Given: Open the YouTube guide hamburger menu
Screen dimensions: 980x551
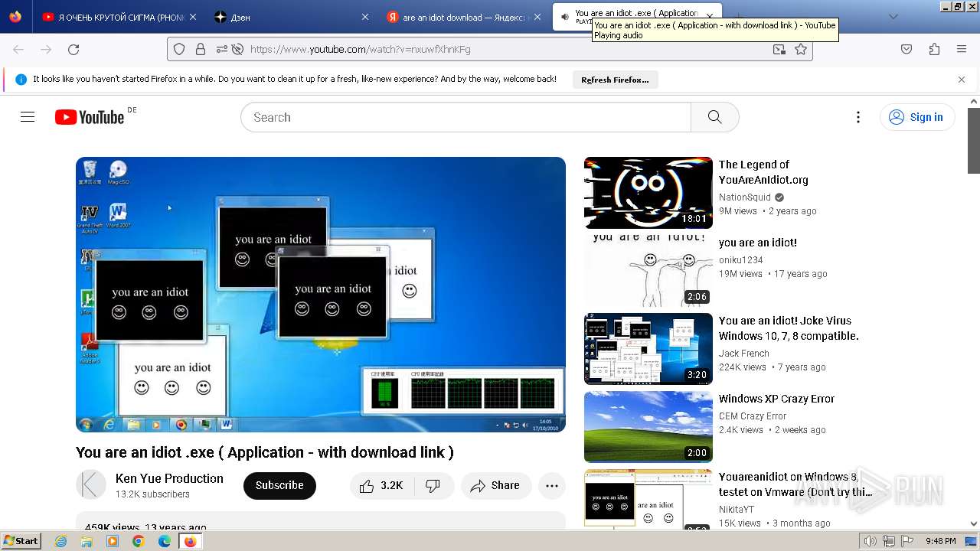Looking at the screenshot, I should (28, 117).
